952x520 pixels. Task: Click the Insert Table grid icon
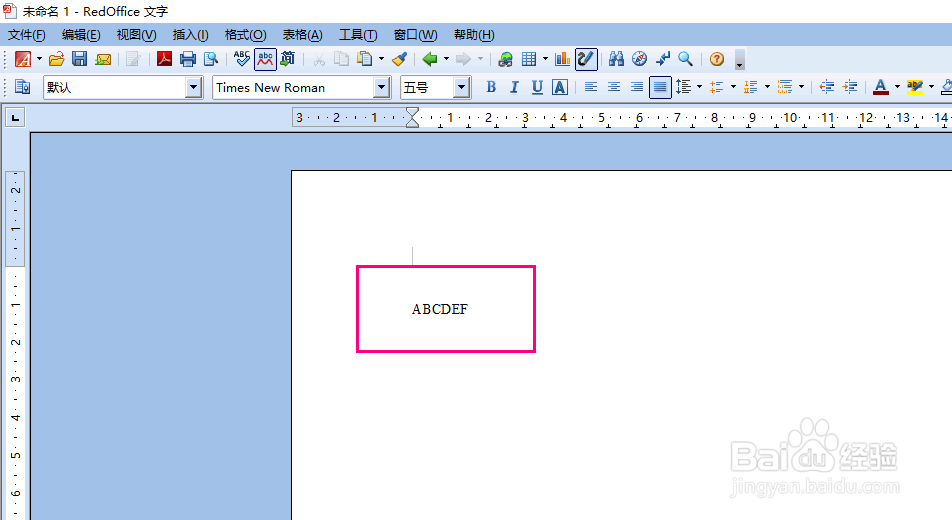[x=529, y=59]
